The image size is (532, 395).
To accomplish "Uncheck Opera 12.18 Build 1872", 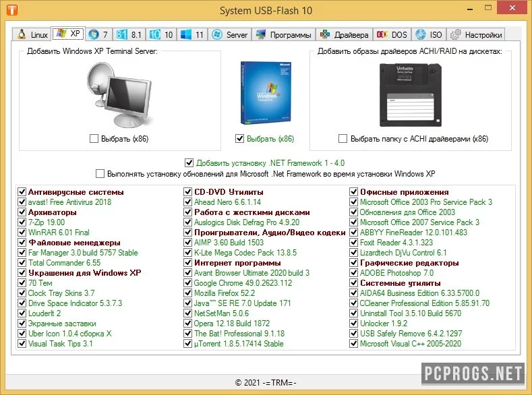I will coord(188,323).
